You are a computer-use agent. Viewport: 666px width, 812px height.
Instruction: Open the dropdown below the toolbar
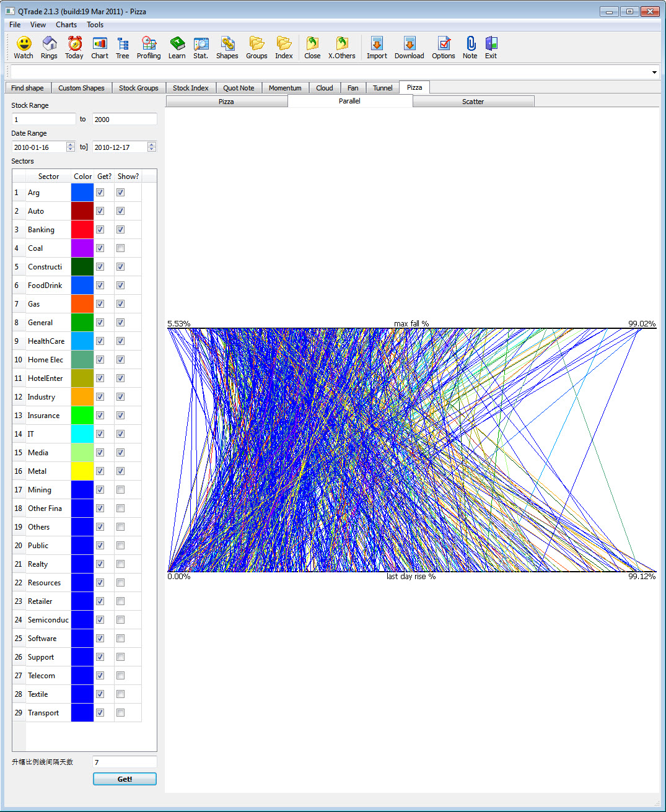tap(654, 72)
